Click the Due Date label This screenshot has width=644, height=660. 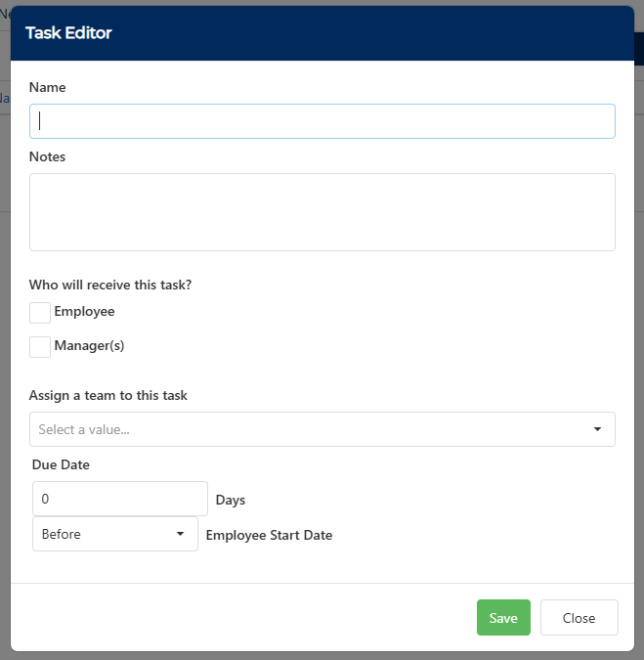click(x=61, y=464)
